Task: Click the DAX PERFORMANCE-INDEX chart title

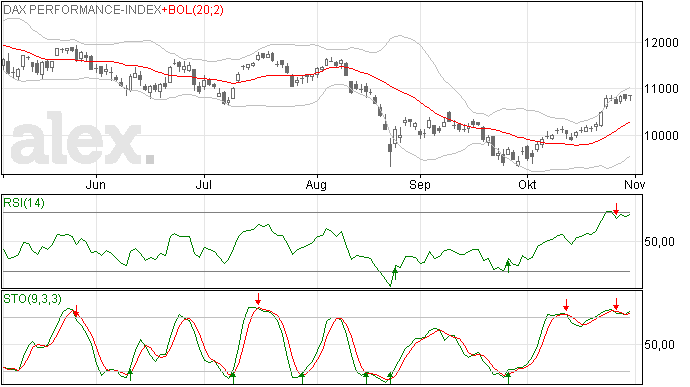Action: pos(82,10)
